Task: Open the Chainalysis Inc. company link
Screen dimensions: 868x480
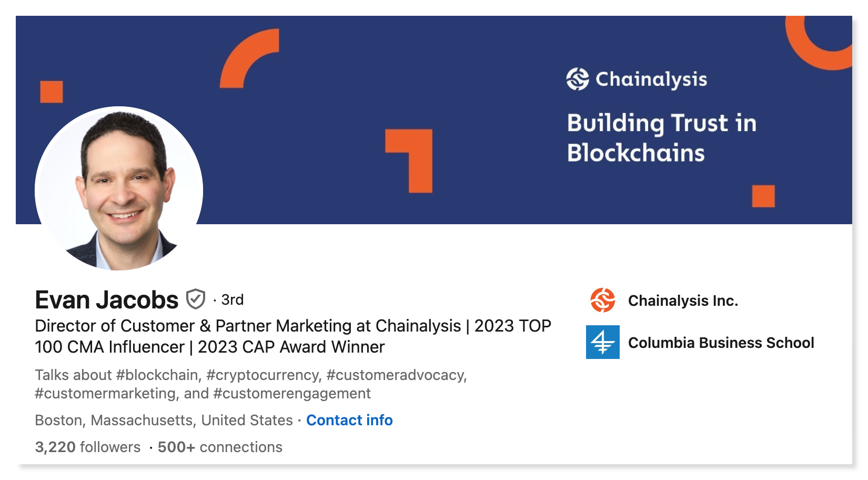Action: (x=683, y=301)
